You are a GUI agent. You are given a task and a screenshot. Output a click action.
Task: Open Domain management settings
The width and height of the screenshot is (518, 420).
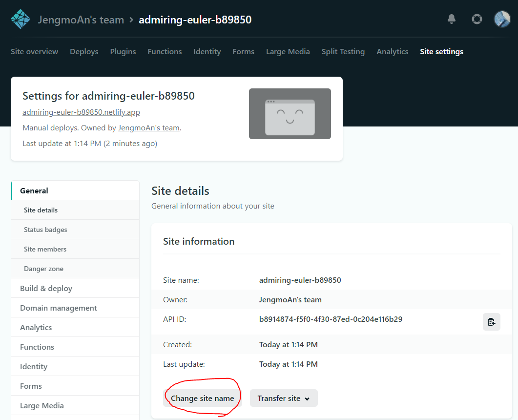75,308
